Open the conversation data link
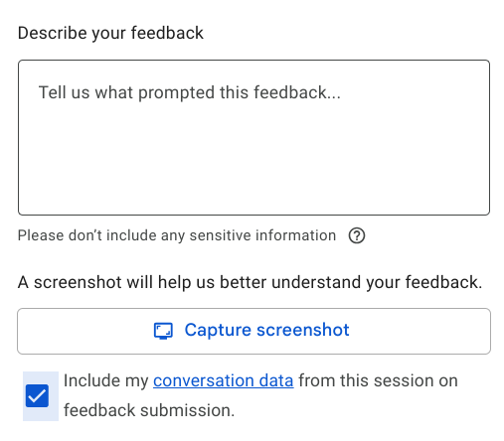Viewport: 504px width, 441px height. pos(224,380)
